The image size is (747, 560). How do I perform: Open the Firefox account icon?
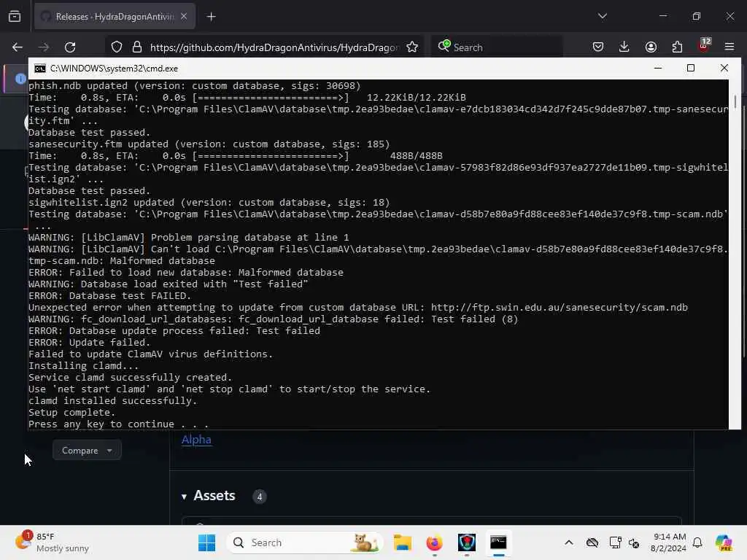pyautogui.click(x=651, y=47)
